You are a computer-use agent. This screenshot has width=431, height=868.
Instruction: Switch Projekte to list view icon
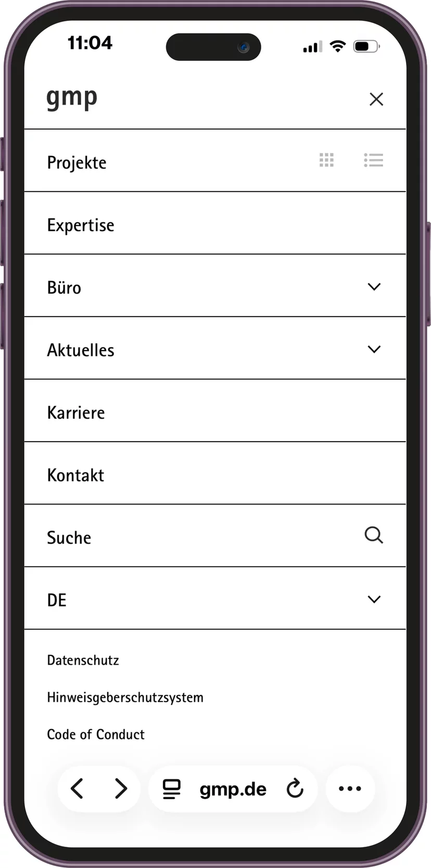pos(373,160)
